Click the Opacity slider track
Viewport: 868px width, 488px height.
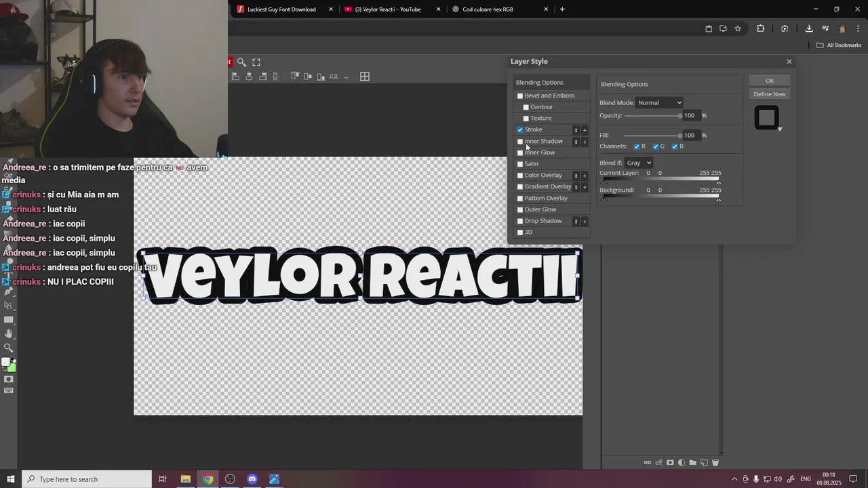(652, 116)
